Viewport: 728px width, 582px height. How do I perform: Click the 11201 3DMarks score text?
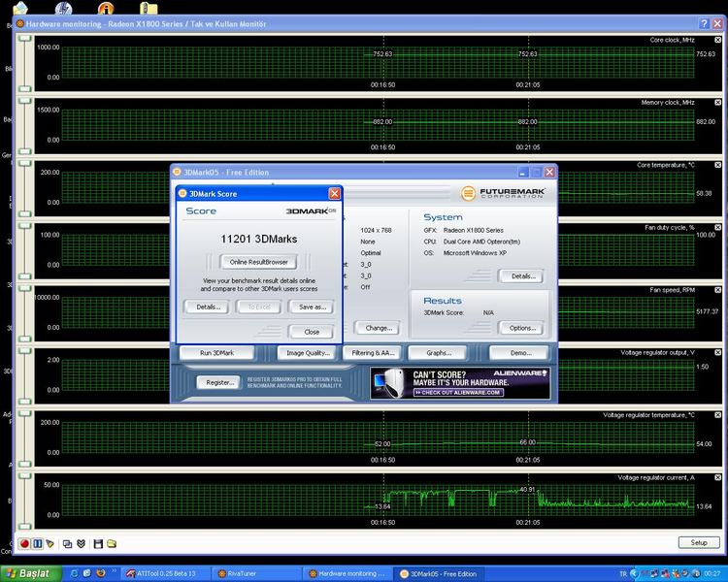point(258,239)
